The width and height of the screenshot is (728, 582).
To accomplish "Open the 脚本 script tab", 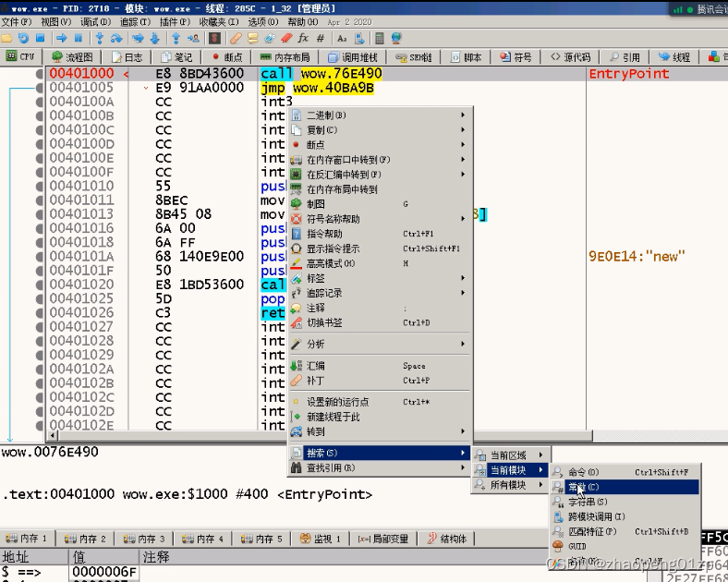I will coord(467,57).
